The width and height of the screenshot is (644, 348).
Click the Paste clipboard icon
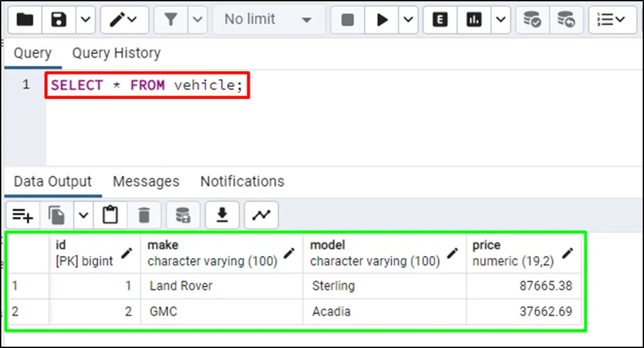pos(111,214)
